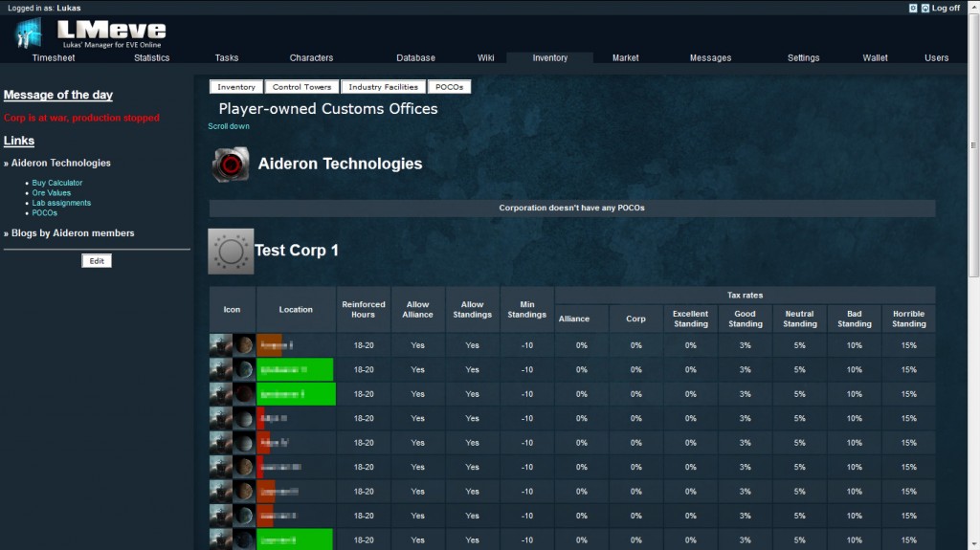Click the scrollbar up arrow
This screenshot has width=980, height=550.
(x=973, y=6)
